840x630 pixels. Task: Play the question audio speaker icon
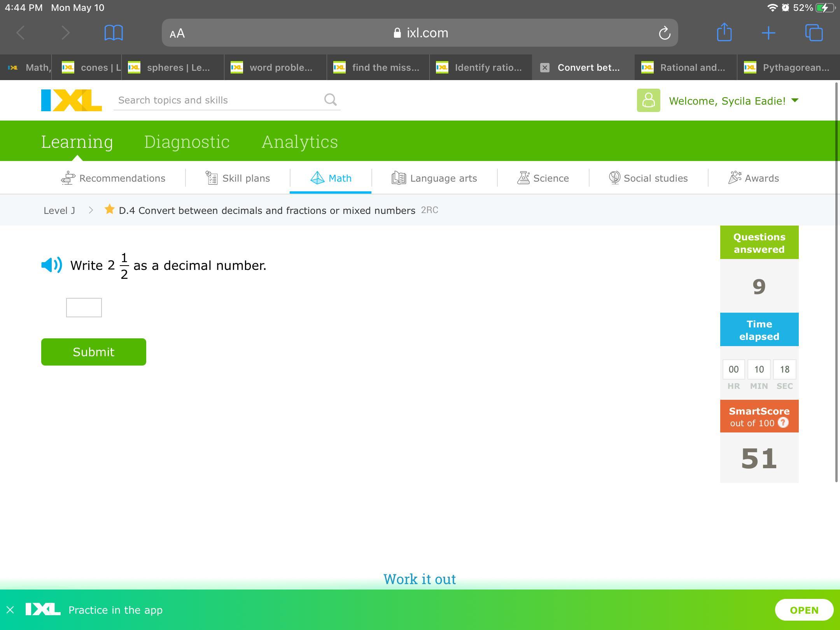coord(51,265)
